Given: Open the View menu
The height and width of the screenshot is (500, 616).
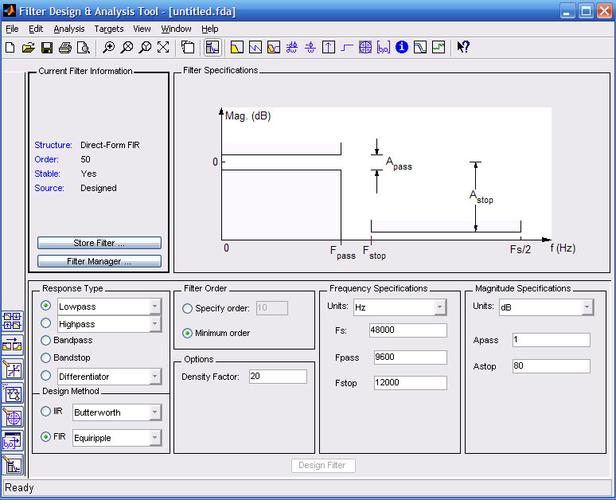Looking at the screenshot, I should click(x=142, y=29).
